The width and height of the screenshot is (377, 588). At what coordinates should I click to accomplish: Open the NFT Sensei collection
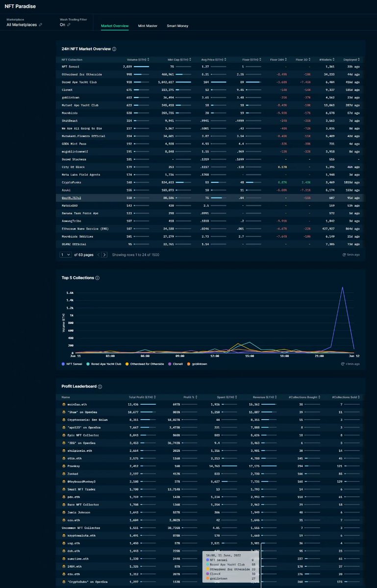[72, 67]
